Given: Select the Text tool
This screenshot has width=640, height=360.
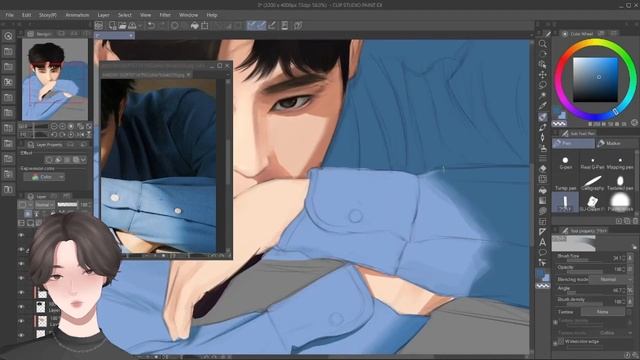Looking at the screenshot, I should click(x=542, y=242).
